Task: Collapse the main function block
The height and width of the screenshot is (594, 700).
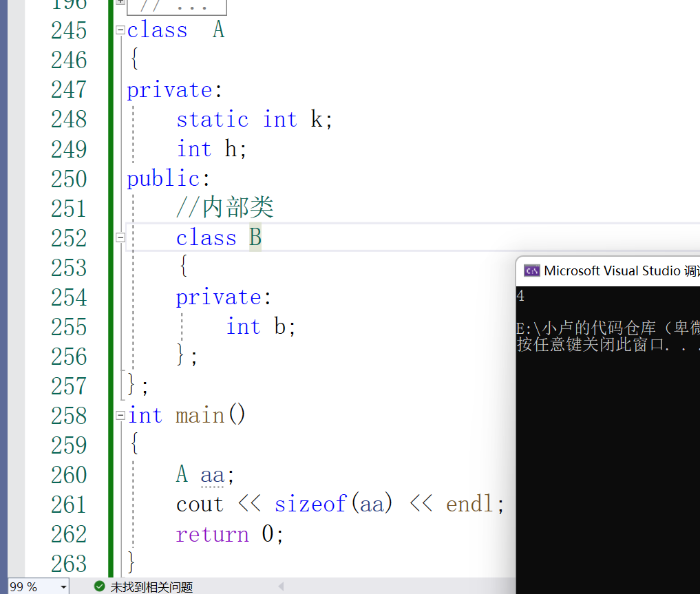Action: [120, 416]
